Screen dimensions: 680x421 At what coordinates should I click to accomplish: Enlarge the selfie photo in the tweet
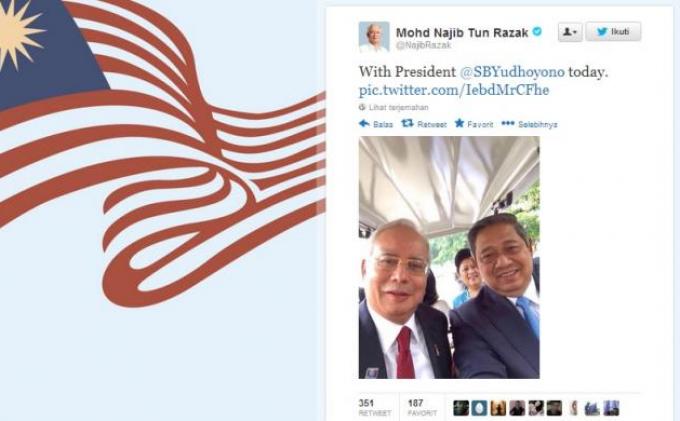[449, 258]
